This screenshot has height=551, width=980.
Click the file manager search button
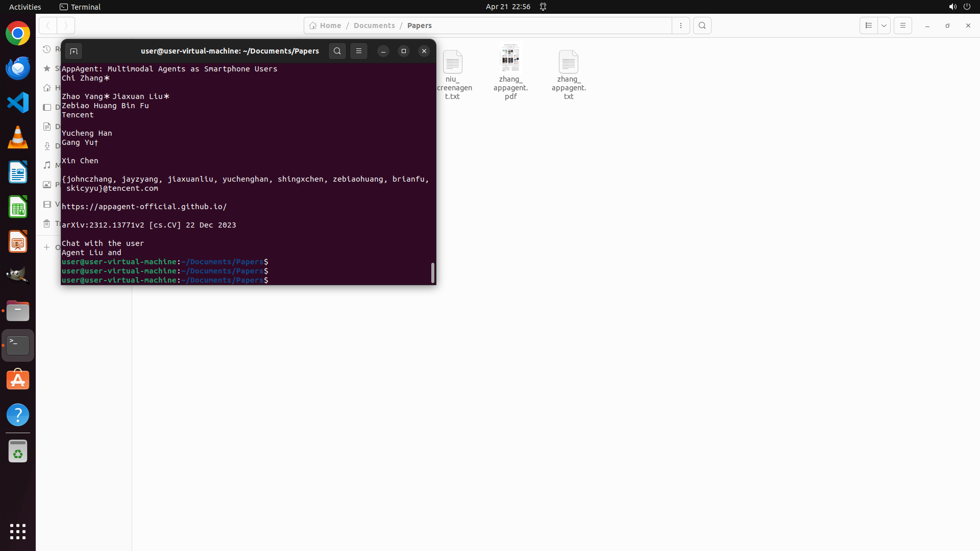click(702, 26)
